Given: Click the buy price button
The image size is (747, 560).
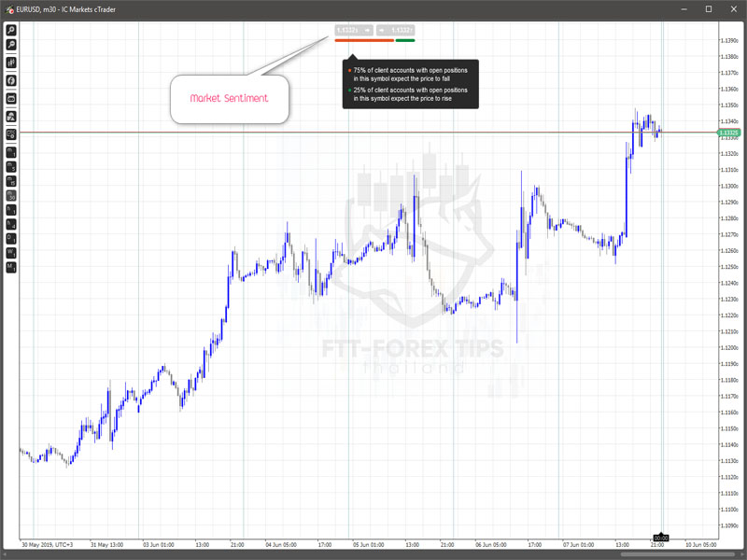Looking at the screenshot, I should pyautogui.click(x=395, y=31).
